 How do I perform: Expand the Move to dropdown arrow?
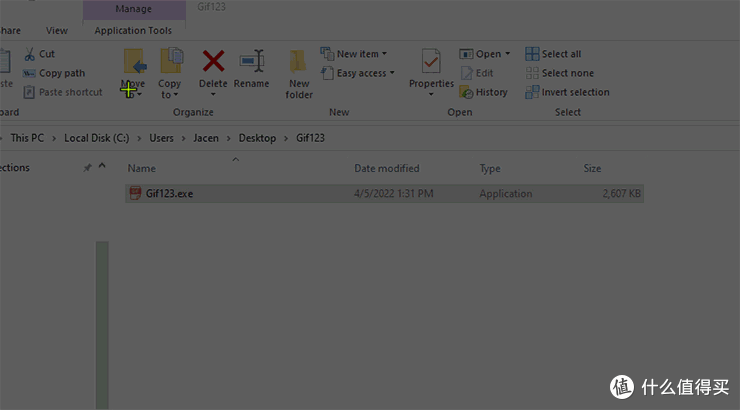(x=140, y=95)
